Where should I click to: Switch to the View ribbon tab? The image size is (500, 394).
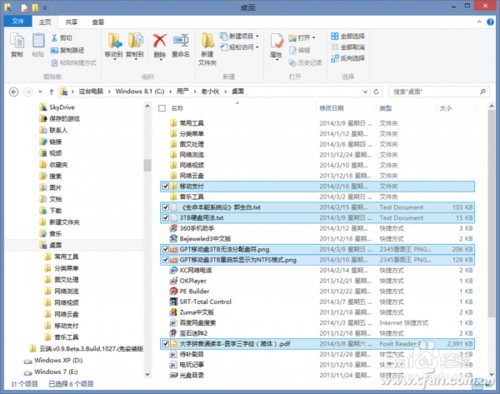click(x=98, y=22)
